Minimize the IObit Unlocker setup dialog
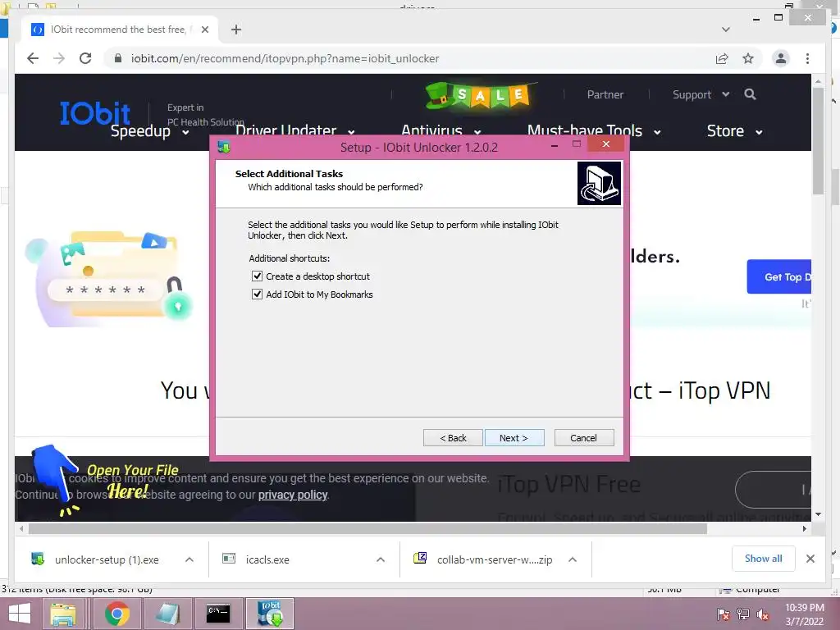840x630 pixels. [555, 144]
